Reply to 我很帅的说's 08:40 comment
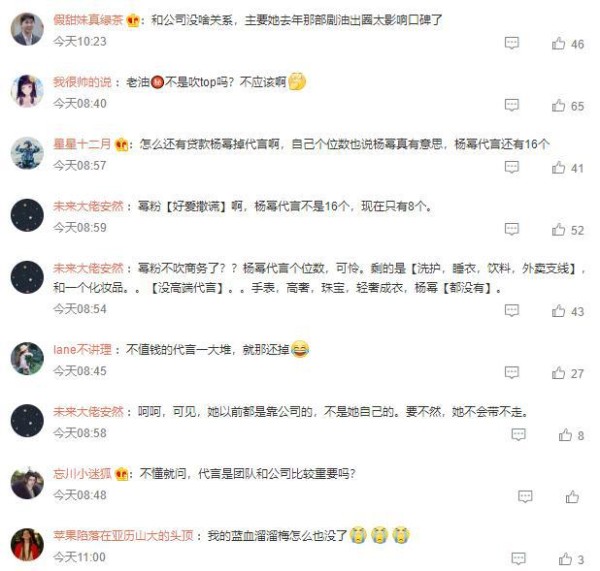The height and width of the screenshot is (571, 600). [x=512, y=105]
